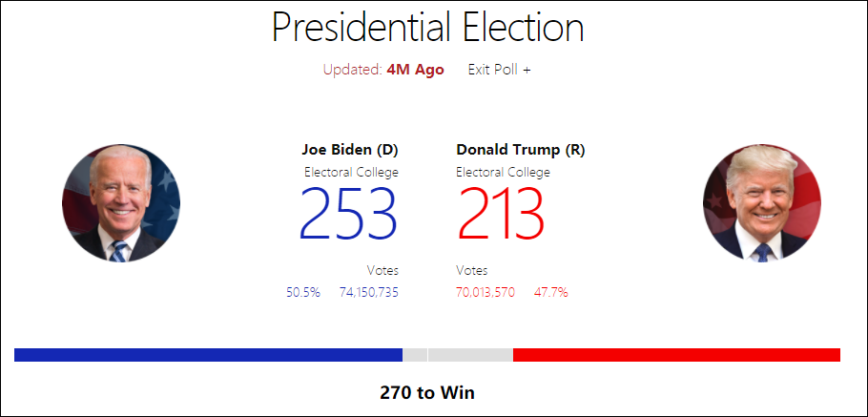Click Donald Trump's portrait photo
The width and height of the screenshot is (868, 417).
coord(761,203)
